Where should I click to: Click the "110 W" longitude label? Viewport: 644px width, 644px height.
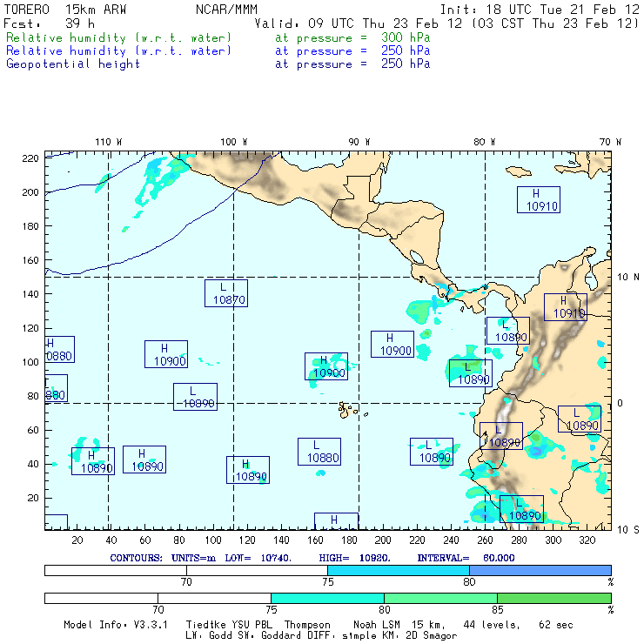[x=109, y=142]
